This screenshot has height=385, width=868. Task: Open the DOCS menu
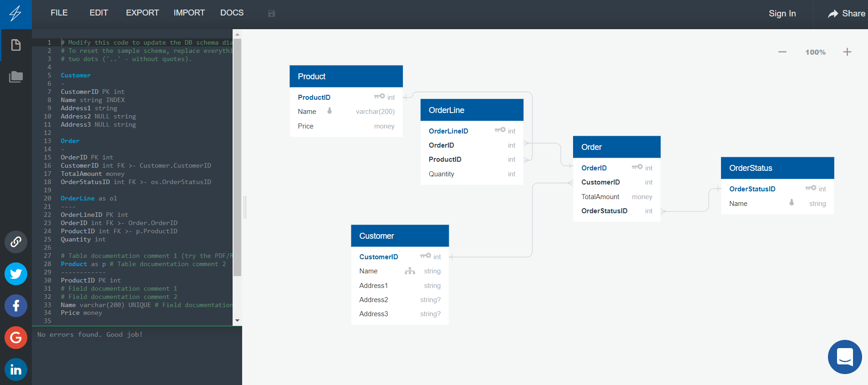point(232,13)
